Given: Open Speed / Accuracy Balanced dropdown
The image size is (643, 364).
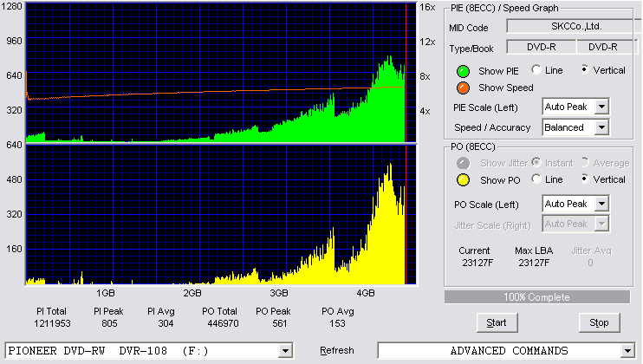Looking at the screenshot, I should (x=601, y=127).
